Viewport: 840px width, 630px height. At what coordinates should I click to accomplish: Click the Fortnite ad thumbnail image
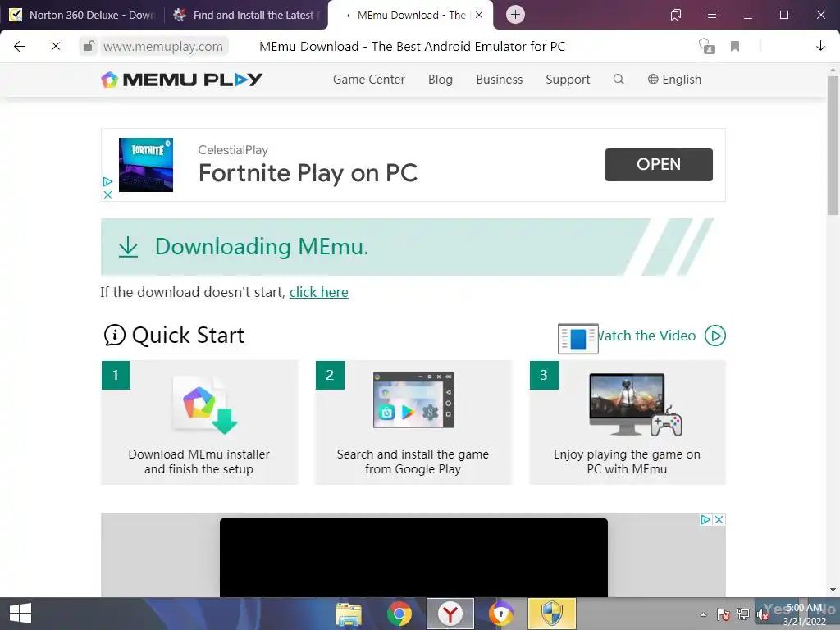pyautogui.click(x=146, y=164)
